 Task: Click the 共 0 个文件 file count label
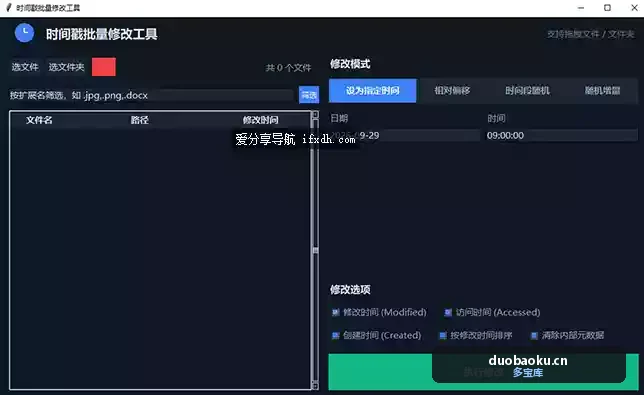[x=288, y=68]
